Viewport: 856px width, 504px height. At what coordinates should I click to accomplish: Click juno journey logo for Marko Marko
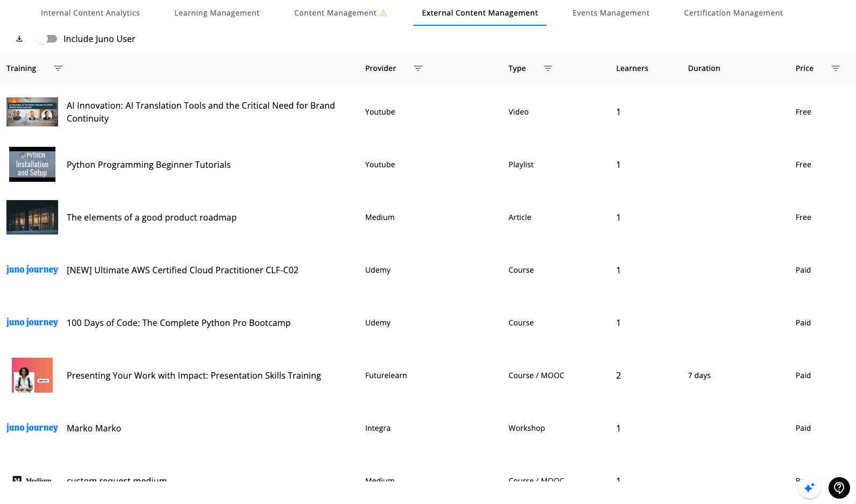click(32, 428)
